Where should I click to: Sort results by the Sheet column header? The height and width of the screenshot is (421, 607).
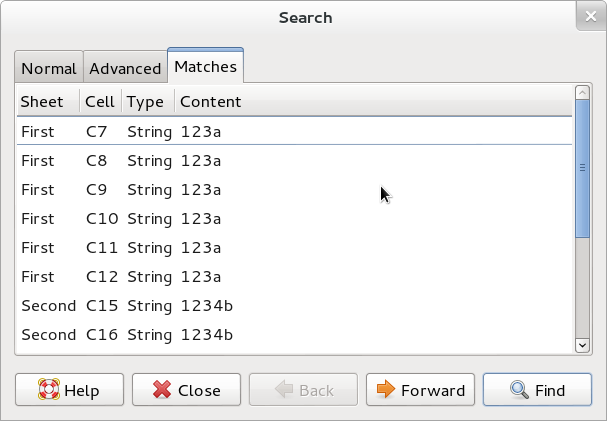pyautogui.click(x=48, y=102)
